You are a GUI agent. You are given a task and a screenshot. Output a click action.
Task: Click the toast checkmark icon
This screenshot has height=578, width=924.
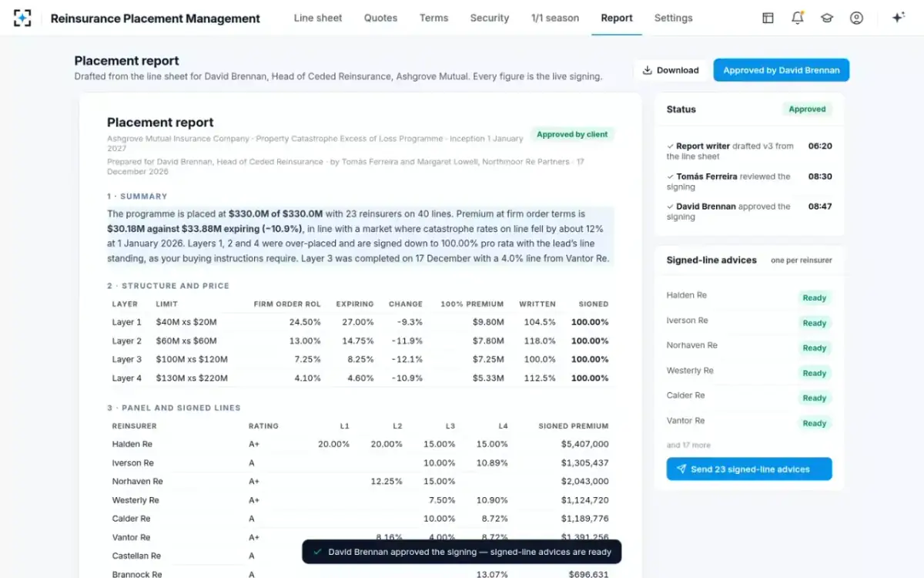coord(317,552)
